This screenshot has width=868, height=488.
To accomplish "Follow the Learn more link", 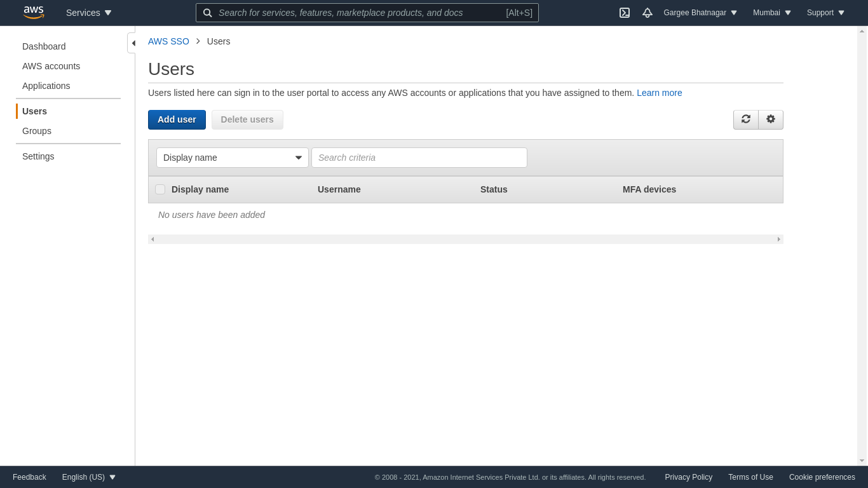I will click(x=660, y=93).
